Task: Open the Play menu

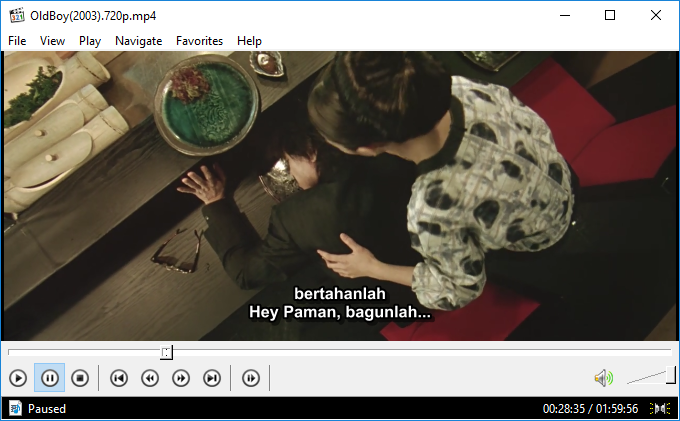Action: [x=90, y=41]
